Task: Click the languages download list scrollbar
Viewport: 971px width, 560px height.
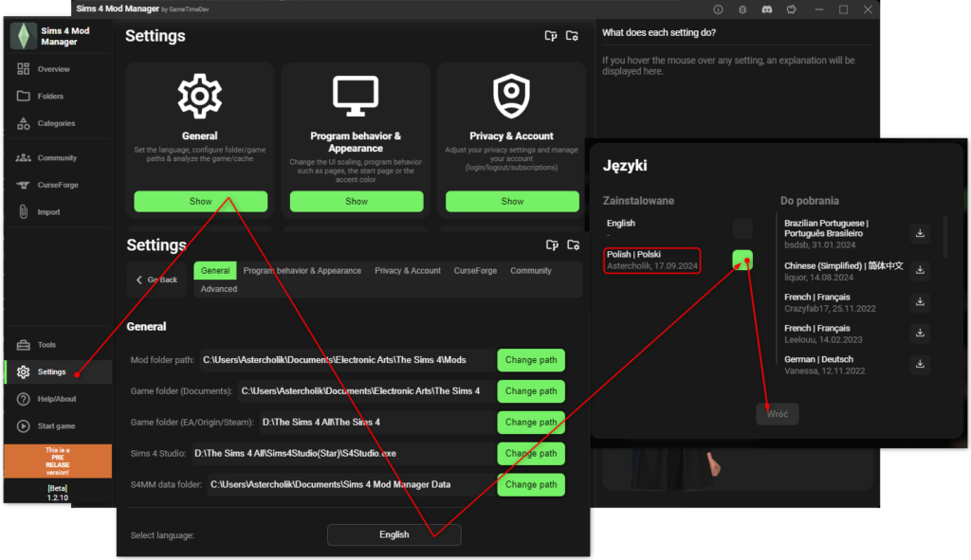Action: coord(944,237)
